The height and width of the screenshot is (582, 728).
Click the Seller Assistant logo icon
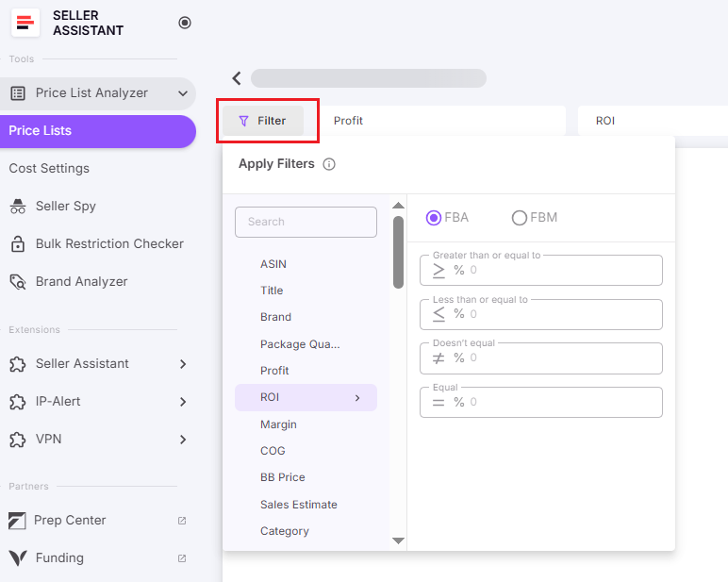pos(25,23)
